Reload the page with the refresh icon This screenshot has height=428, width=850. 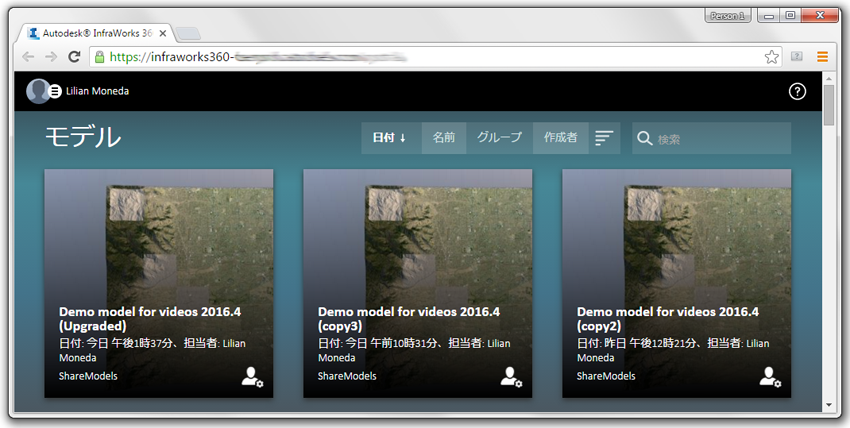pyautogui.click(x=74, y=57)
